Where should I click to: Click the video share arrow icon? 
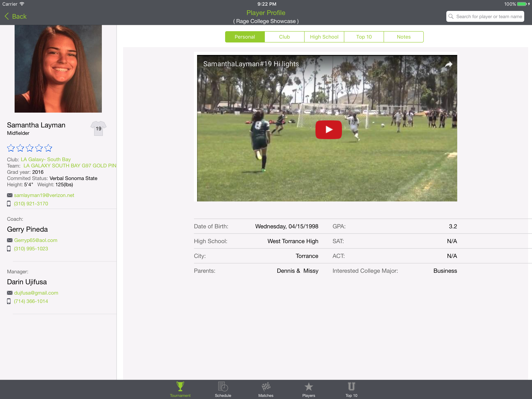tap(448, 64)
